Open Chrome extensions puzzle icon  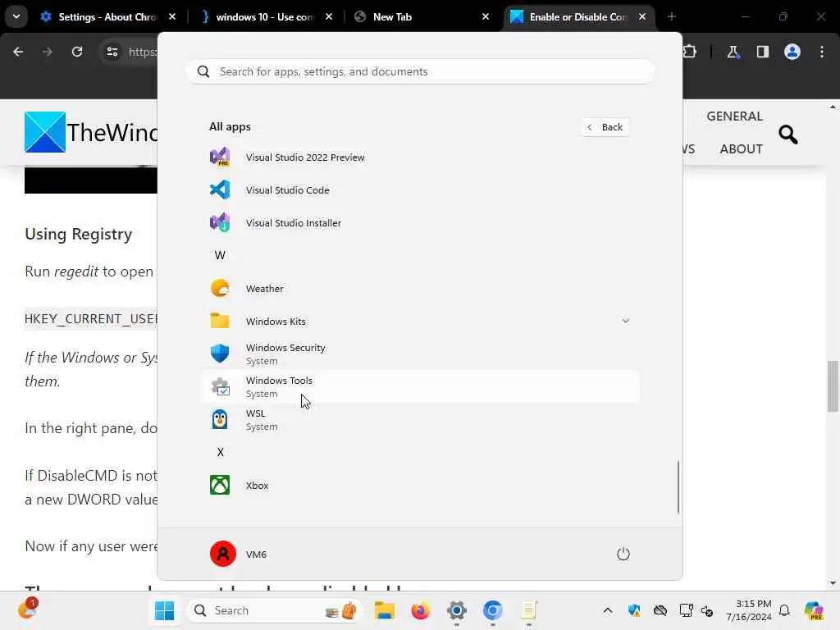pyautogui.click(x=690, y=52)
